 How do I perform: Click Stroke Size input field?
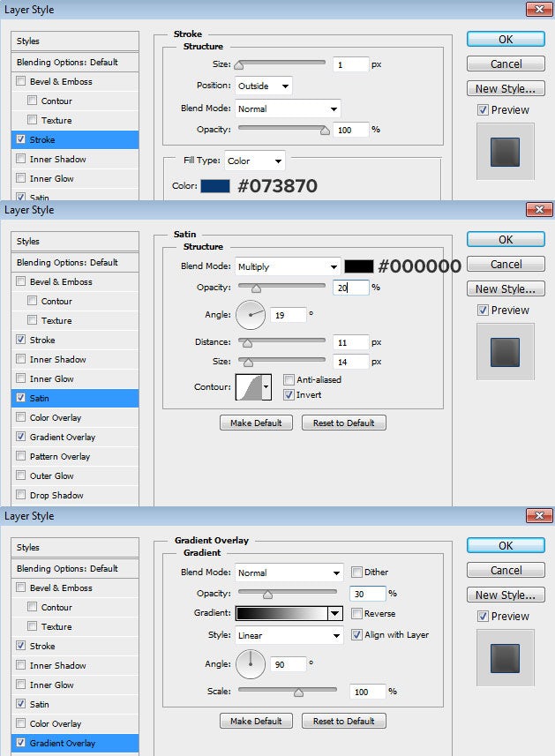tap(351, 64)
